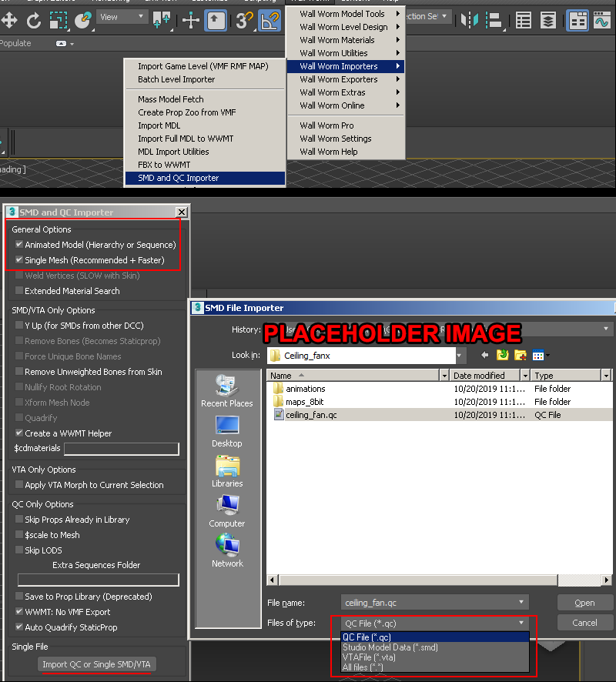Sort files by the Date modified header
Screen dimensions: 616x682
point(485,376)
